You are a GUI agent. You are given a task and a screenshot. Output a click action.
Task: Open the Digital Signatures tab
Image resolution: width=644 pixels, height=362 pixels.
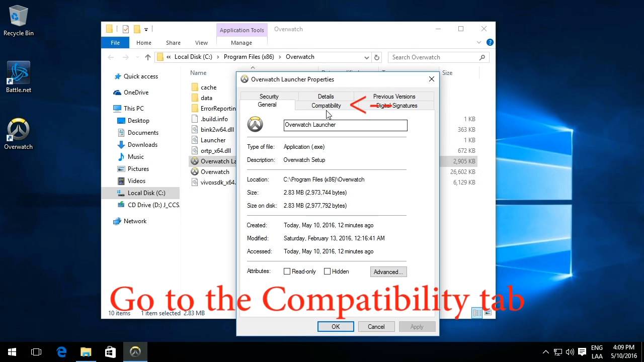coord(397,106)
